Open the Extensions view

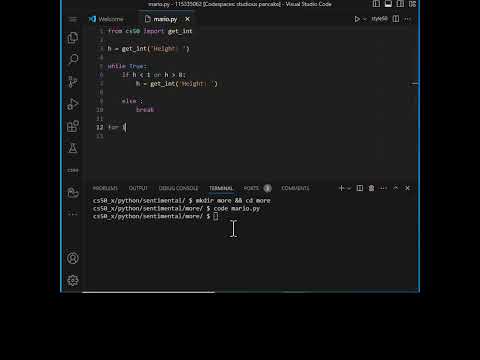pos(73,126)
